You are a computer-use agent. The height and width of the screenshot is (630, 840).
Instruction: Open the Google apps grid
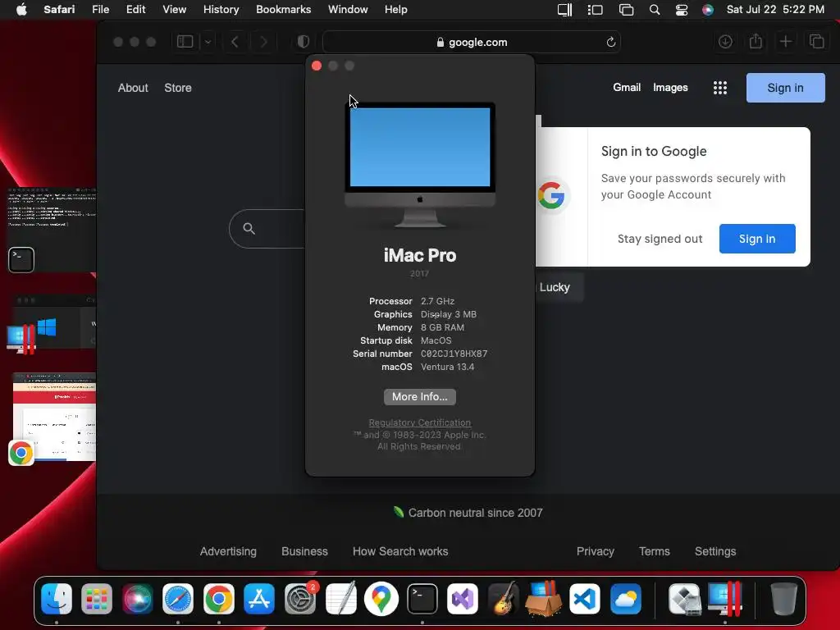(x=720, y=88)
